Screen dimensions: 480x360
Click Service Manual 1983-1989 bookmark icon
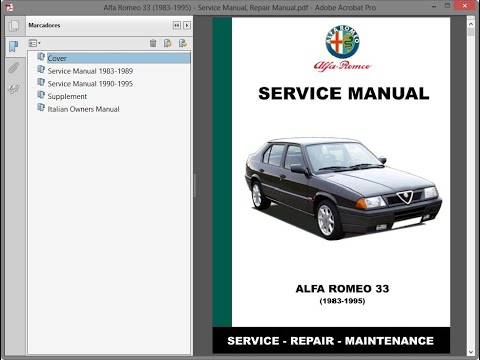pos(41,69)
